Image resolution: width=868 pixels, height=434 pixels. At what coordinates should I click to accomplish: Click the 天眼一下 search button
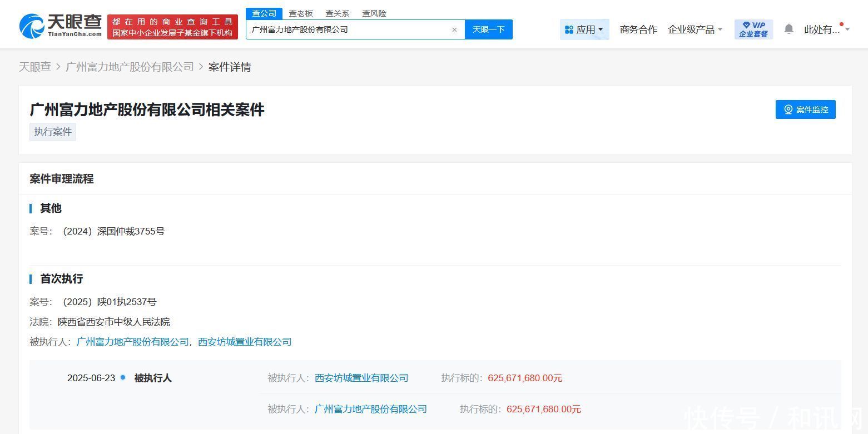489,29
